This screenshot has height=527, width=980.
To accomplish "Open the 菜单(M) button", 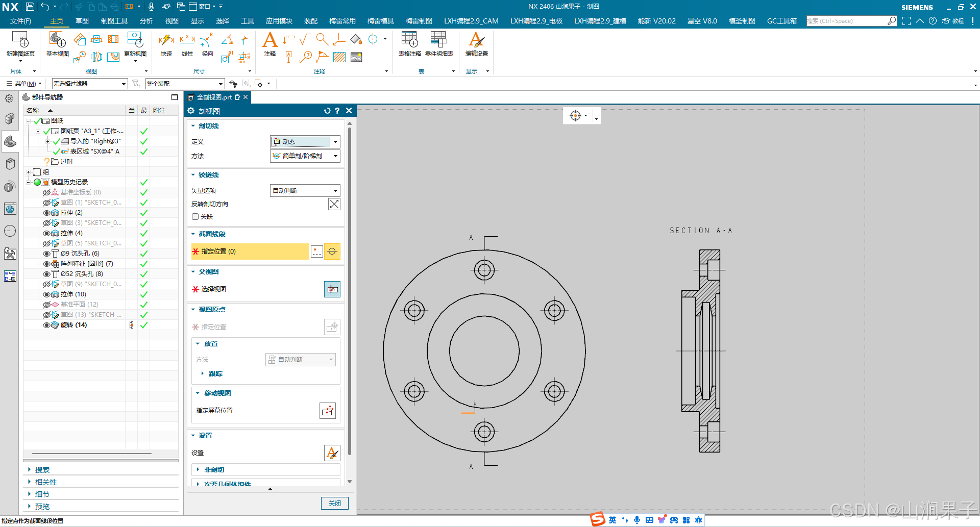I will 24,84.
